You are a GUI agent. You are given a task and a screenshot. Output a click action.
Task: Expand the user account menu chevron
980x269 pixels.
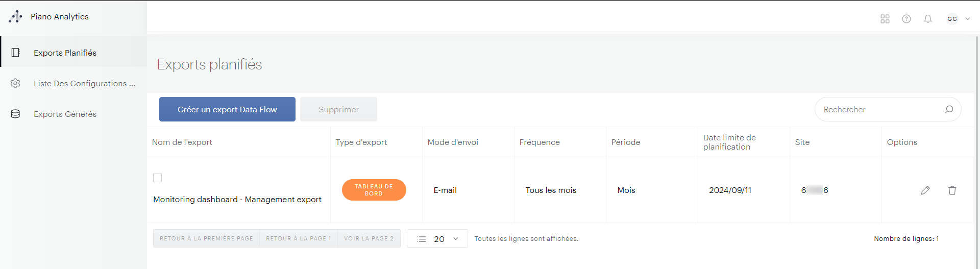968,19
